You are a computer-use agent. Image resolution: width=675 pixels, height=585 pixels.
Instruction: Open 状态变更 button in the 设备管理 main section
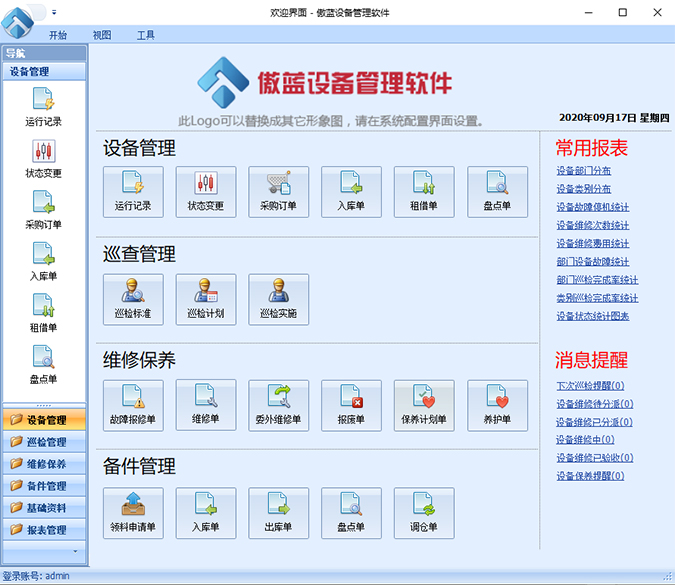click(206, 192)
